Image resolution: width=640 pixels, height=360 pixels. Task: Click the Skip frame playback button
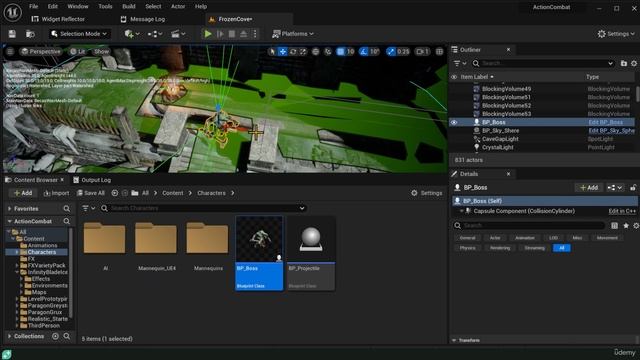coord(220,34)
